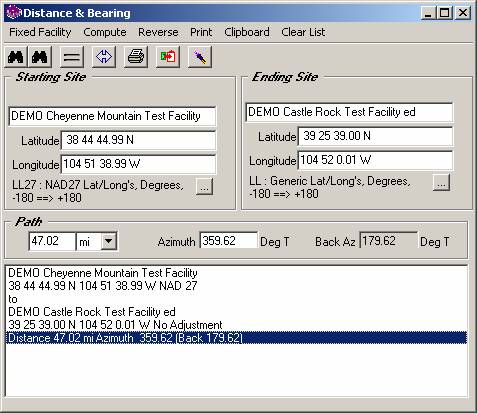Viewport: 477px width, 413px height.
Task: Click the Clear List menu item
Action: coord(303,32)
